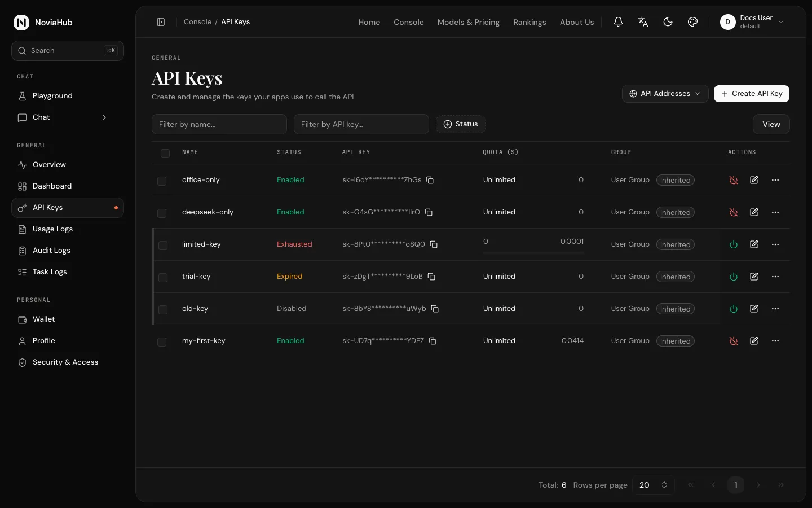Enable the old-key with power icon

pos(734,309)
